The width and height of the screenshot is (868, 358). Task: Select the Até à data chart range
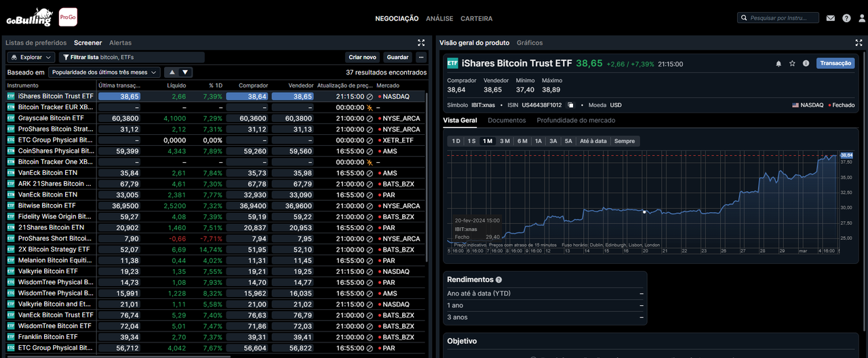click(x=593, y=141)
